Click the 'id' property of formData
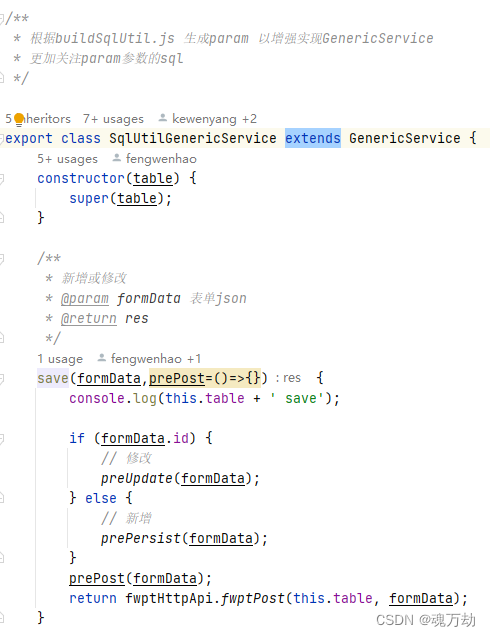 (181, 438)
